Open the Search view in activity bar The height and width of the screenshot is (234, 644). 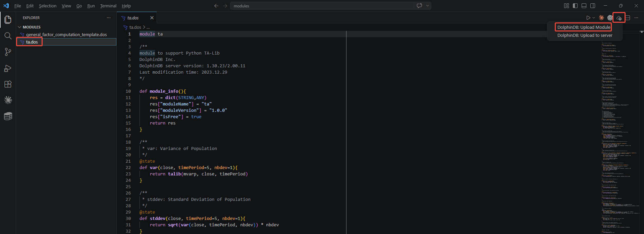[8, 36]
